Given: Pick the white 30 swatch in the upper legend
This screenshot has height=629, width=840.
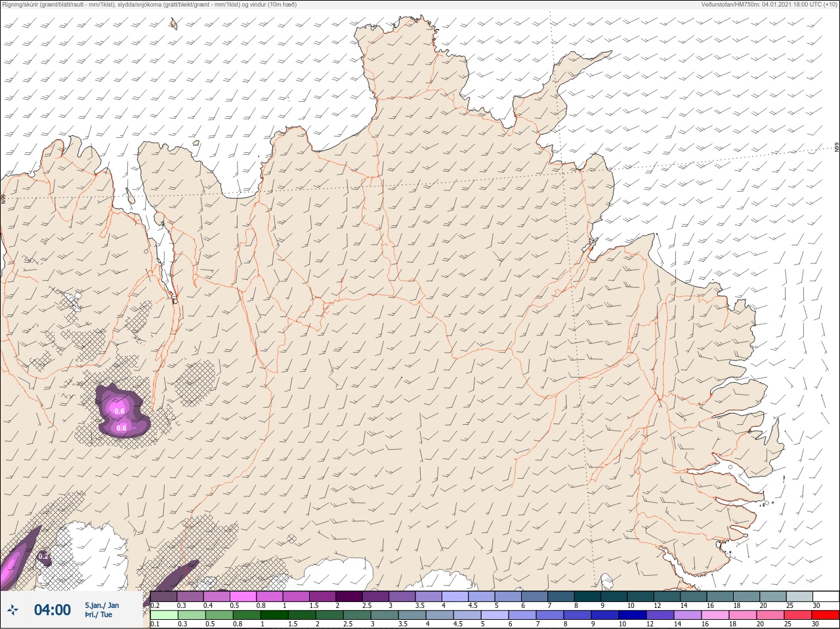Looking at the screenshot, I should click(826, 596).
